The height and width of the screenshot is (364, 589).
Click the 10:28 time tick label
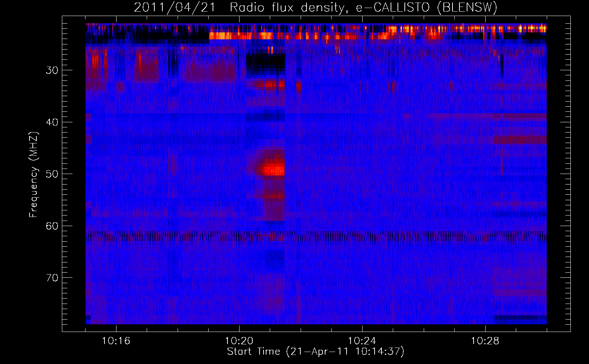pos(485,341)
